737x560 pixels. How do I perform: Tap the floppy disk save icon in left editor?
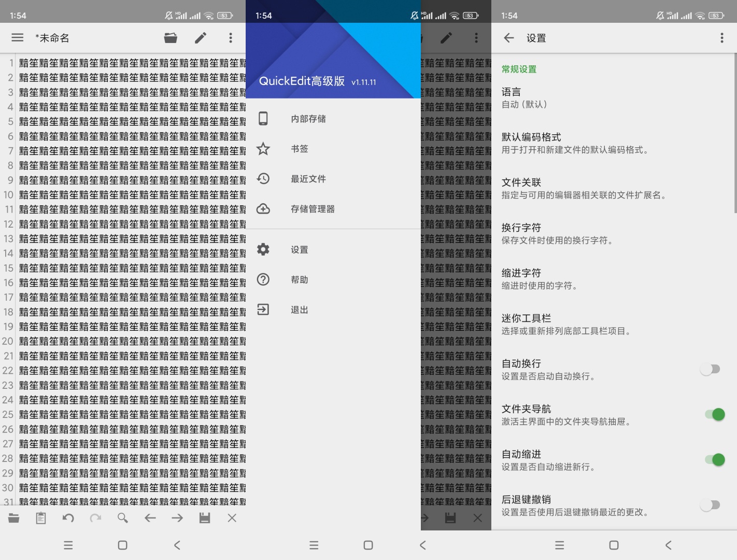[x=205, y=518]
